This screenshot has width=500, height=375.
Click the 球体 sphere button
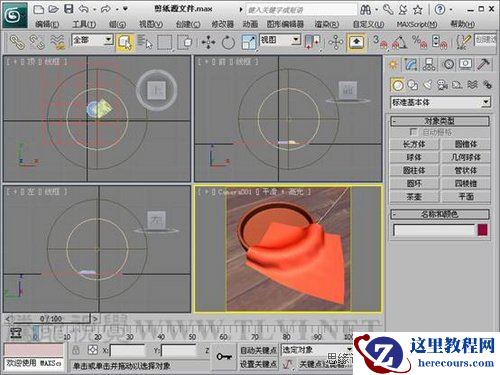[x=414, y=157]
